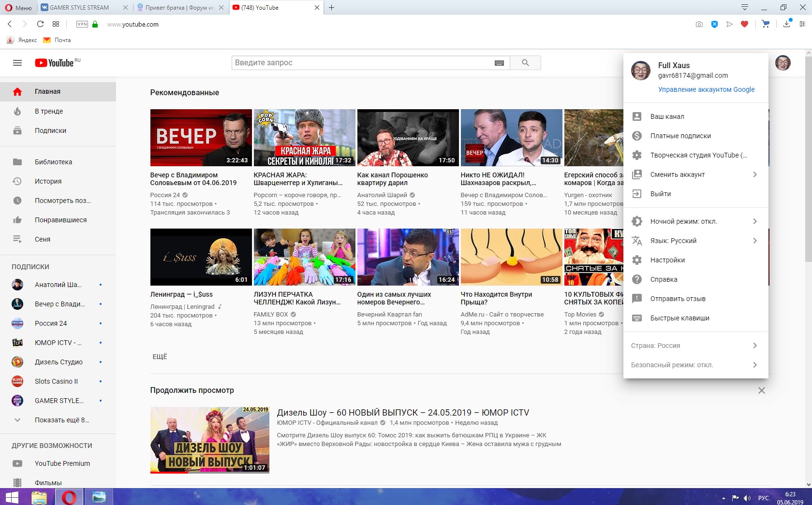812x505 pixels.
Task: Open Дизель Студио subscription channel
Action: 58,362
